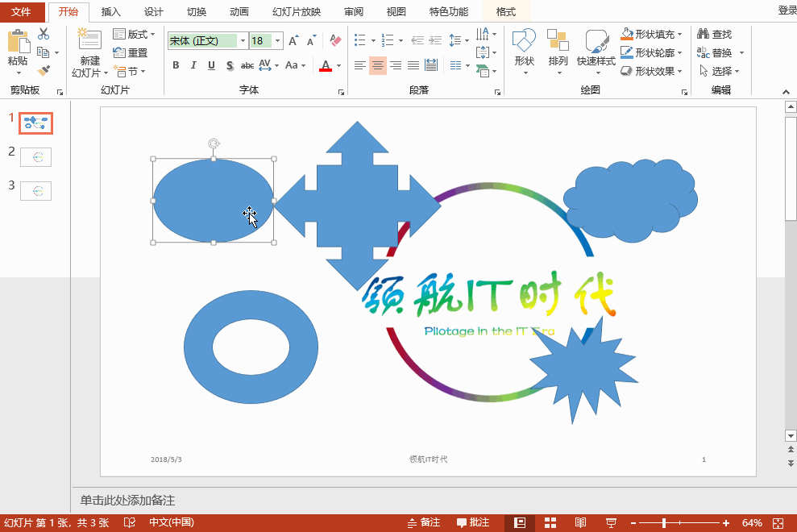
Task: Click the Paste clipboard icon
Action: [x=19, y=41]
